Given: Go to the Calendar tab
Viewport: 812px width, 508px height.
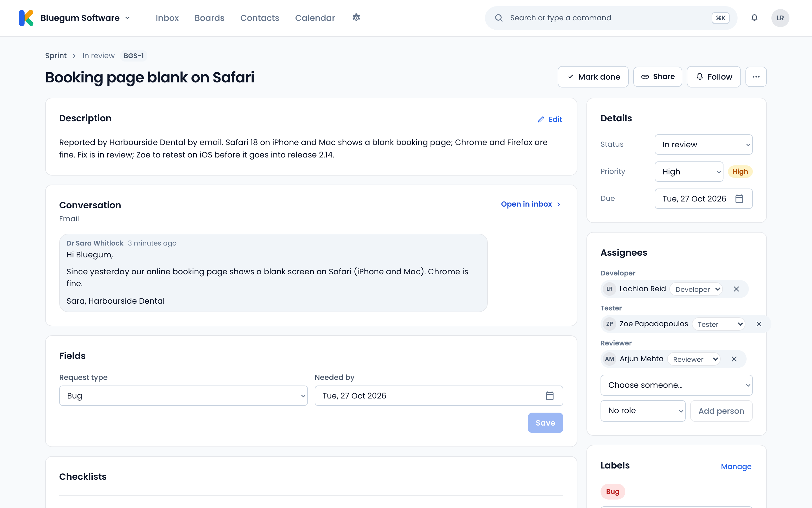Looking at the screenshot, I should pyautogui.click(x=315, y=18).
